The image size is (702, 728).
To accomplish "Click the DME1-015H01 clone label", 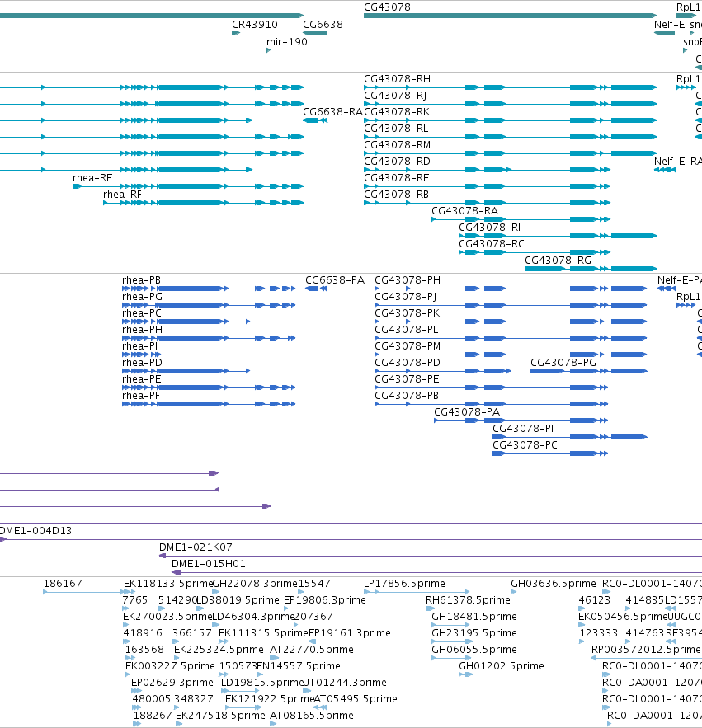I will (x=209, y=564).
